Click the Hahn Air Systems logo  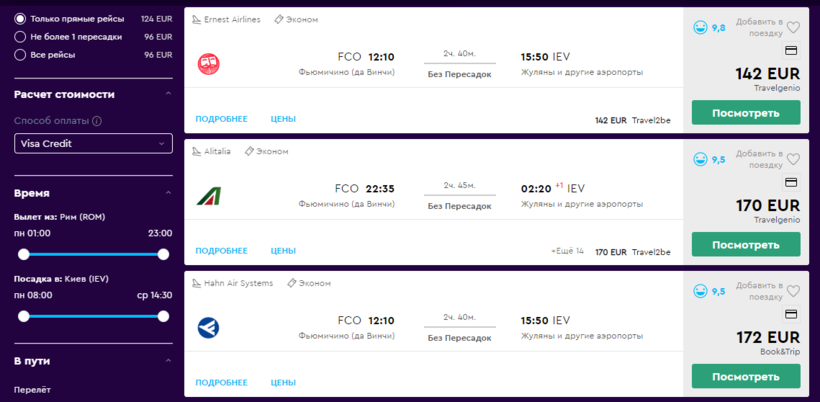209,327
